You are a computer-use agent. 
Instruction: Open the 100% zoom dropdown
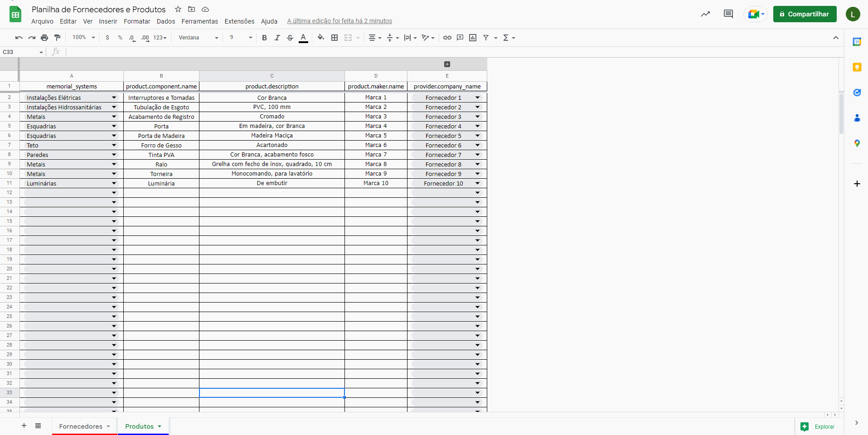click(83, 38)
